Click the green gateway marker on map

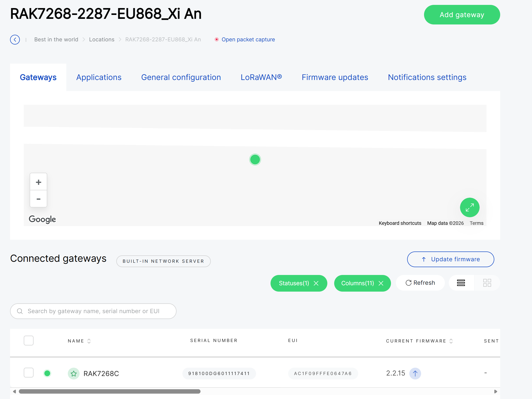[x=255, y=160]
